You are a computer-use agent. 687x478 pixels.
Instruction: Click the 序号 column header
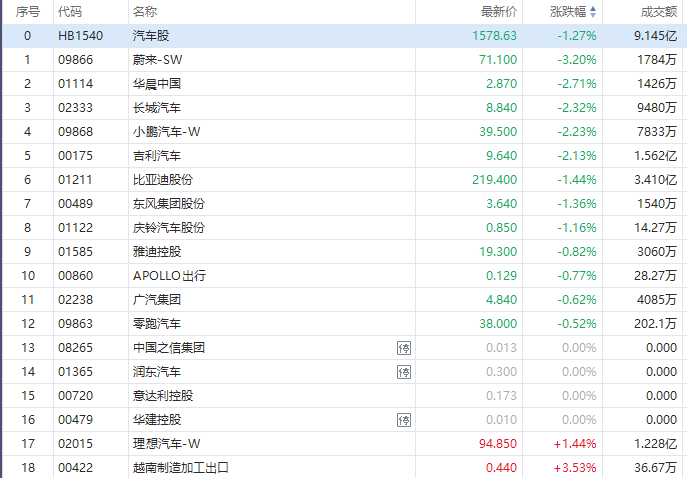tap(28, 12)
